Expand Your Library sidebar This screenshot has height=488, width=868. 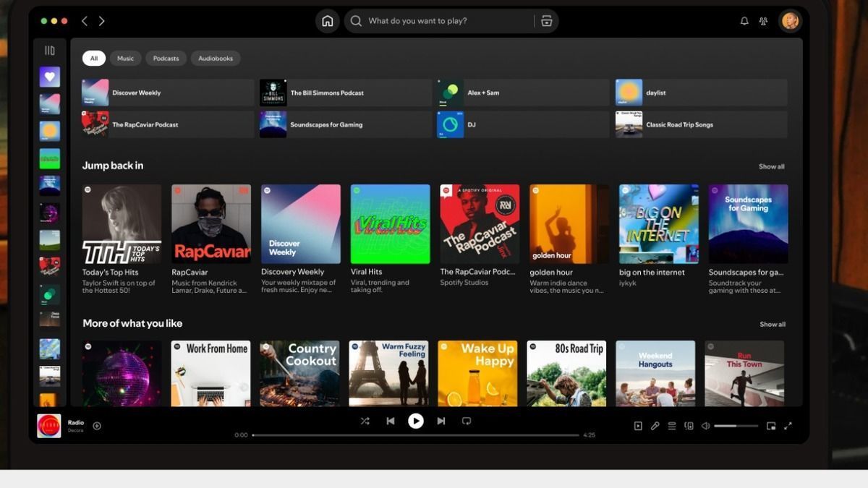pos(50,51)
